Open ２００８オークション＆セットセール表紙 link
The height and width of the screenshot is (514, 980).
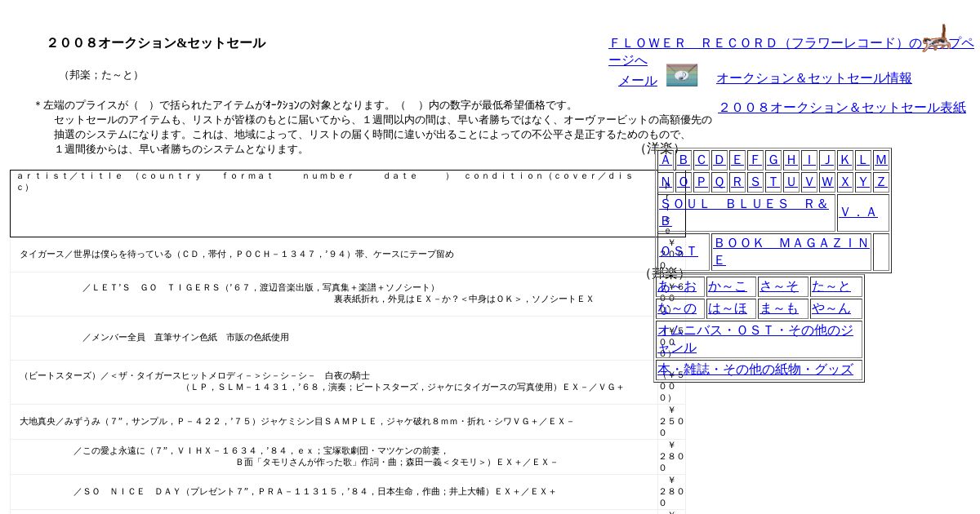tap(842, 107)
